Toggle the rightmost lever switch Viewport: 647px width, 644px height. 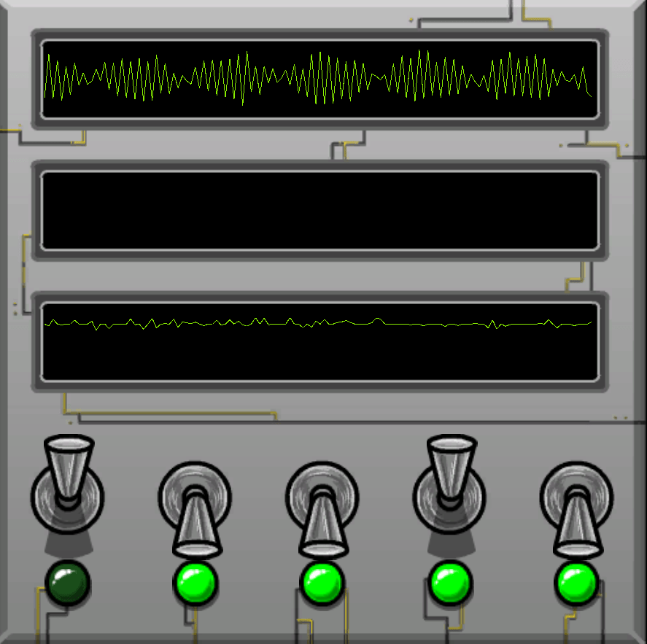pyautogui.click(x=576, y=511)
